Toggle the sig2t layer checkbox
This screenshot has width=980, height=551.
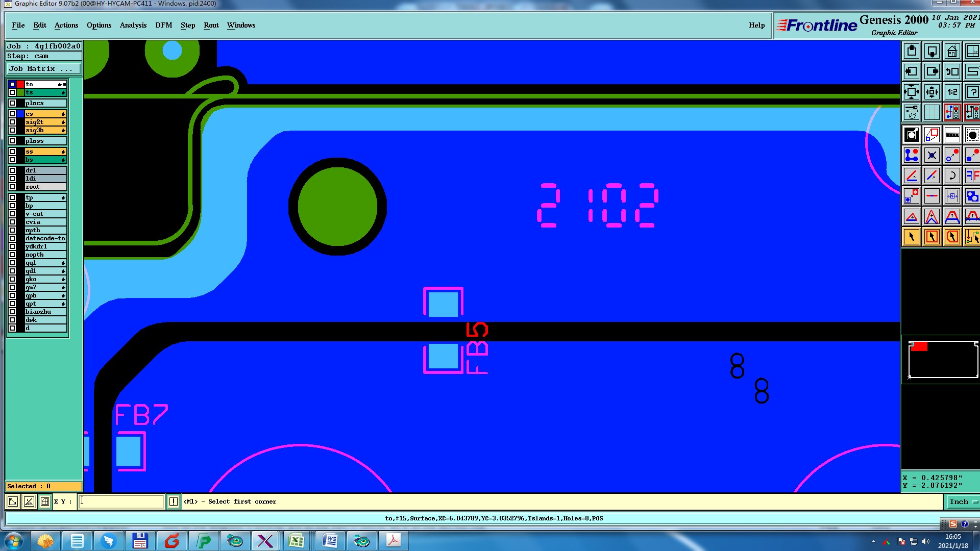[x=12, y=122]
